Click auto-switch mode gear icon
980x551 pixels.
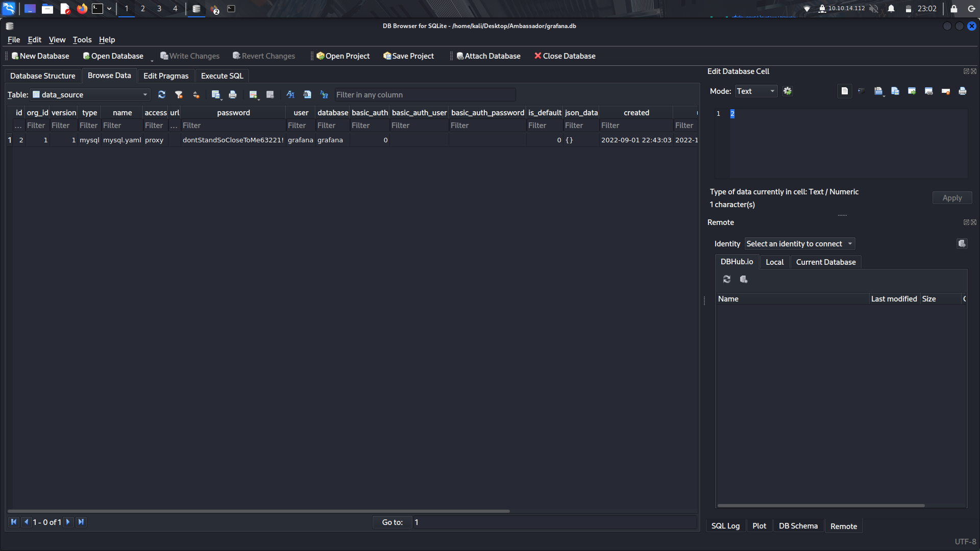(788, 91)
